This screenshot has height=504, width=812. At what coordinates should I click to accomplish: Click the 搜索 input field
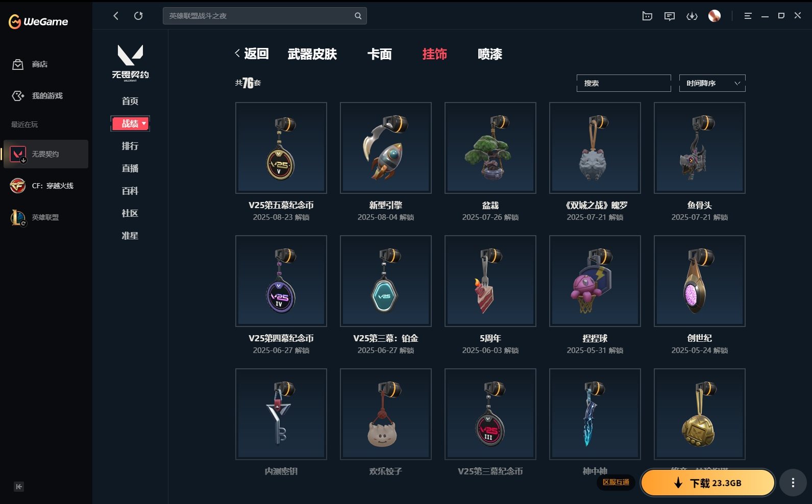click(x=624, y=83)
